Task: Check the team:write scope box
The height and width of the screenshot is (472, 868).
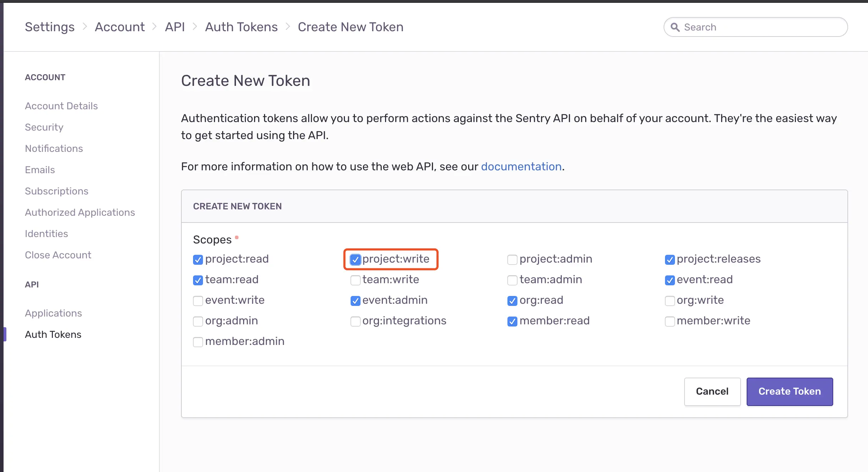Action: [355, 280]
